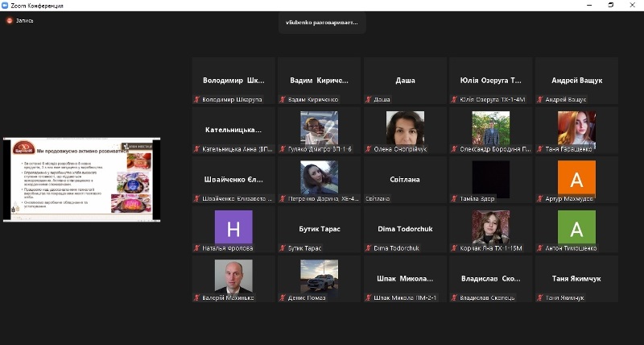Select Наталья Фролова's purple H avatar

click(233, 227)
